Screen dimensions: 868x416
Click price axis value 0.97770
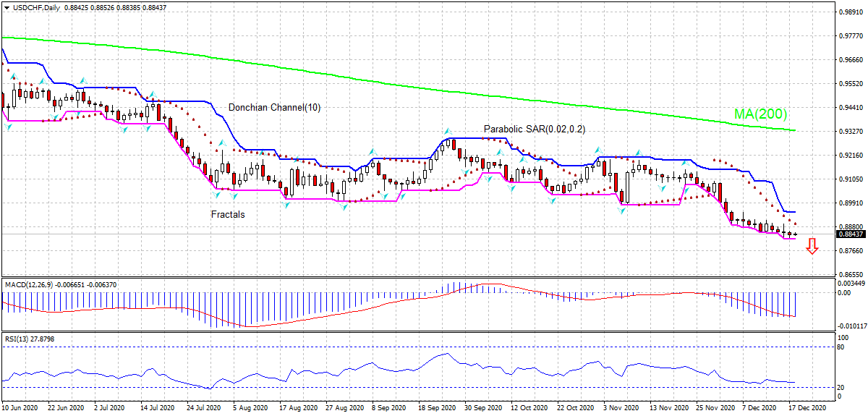click(x=851, y=35)
